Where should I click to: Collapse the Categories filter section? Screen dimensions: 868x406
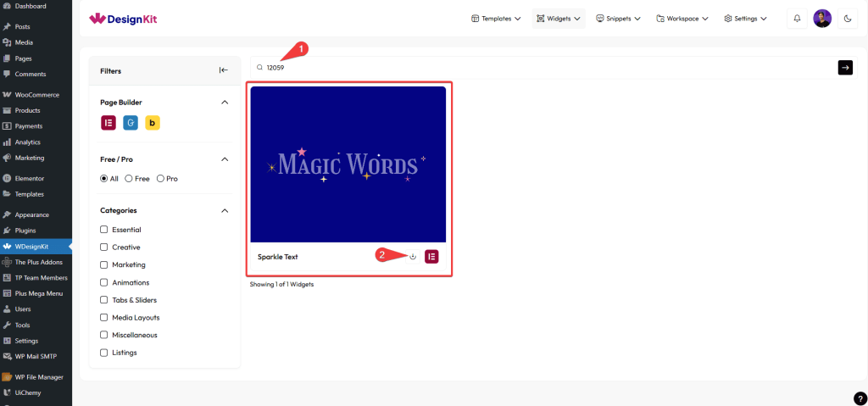[225, 210]
